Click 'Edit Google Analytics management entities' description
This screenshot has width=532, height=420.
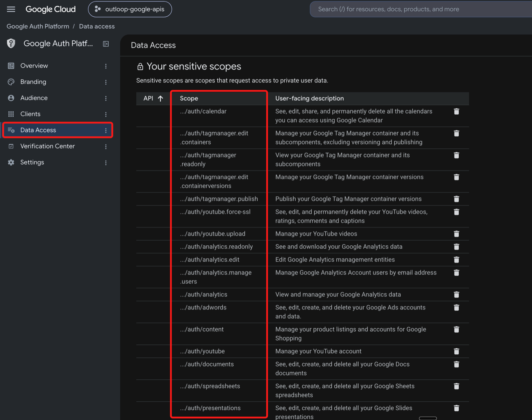(335, 260)
